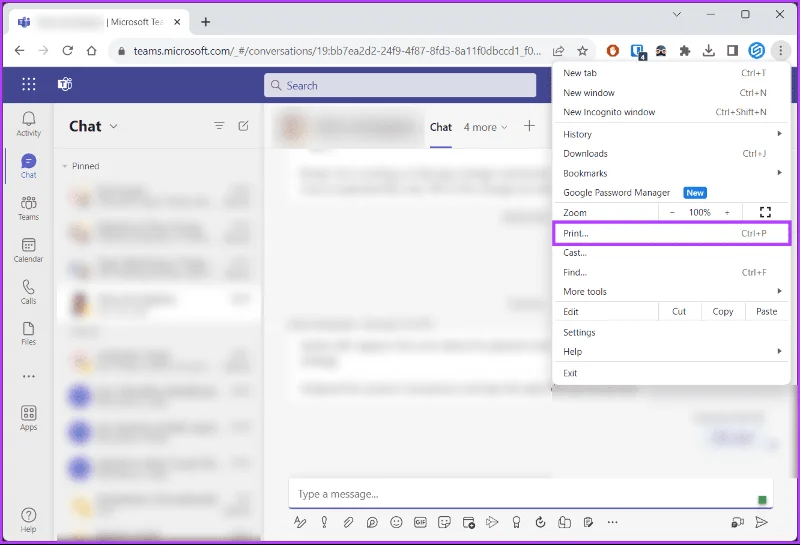Share this page icon in address bar

pos(558,51)
